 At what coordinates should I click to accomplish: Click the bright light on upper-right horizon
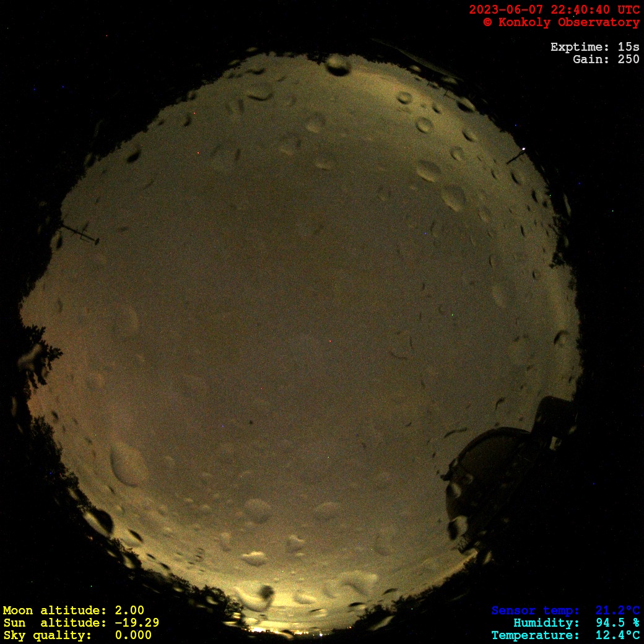click(x=524, y=149)
